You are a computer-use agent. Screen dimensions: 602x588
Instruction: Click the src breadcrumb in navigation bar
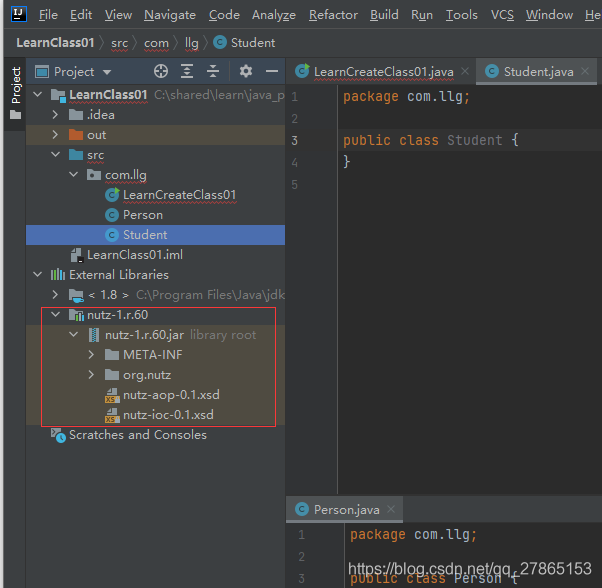coord(117,43)
